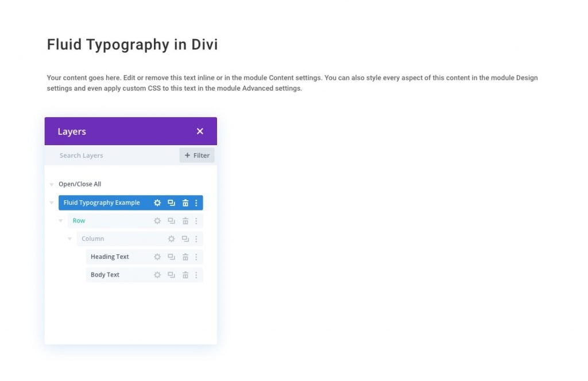This screenshot has width=588, height=381.
Task: Delete the Fluid Typography Example section
Action: coord(185,203)
